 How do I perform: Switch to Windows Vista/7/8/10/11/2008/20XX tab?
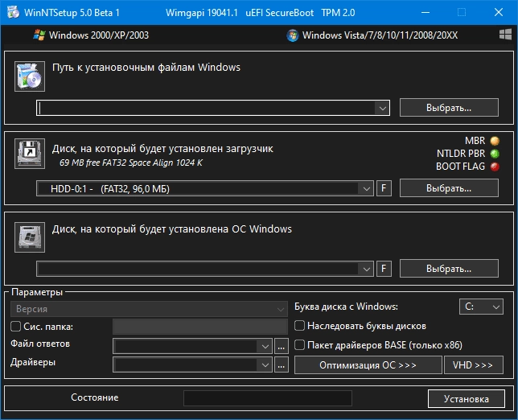(x=372, y=35)
